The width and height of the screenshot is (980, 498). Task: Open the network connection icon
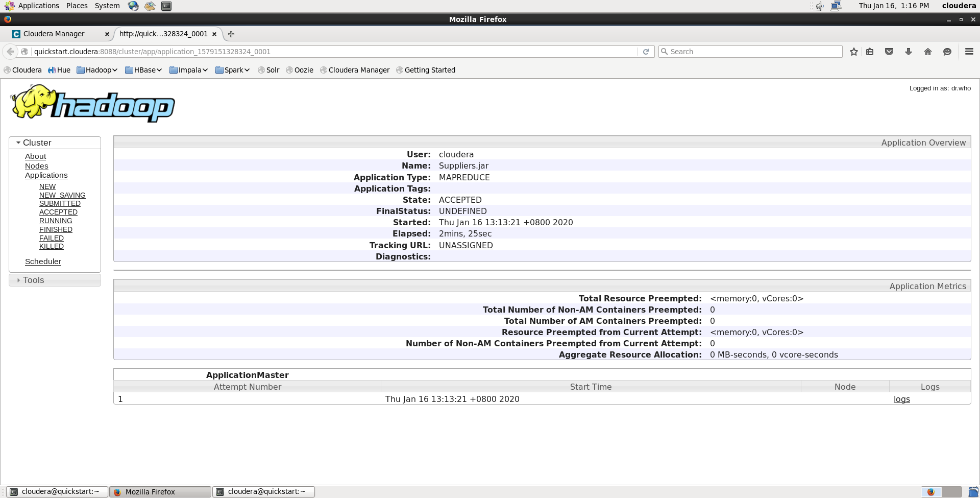836,6
